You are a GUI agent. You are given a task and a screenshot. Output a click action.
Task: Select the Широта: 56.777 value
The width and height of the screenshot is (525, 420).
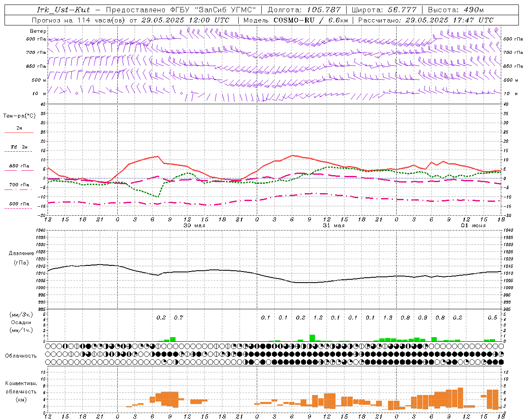384,10
